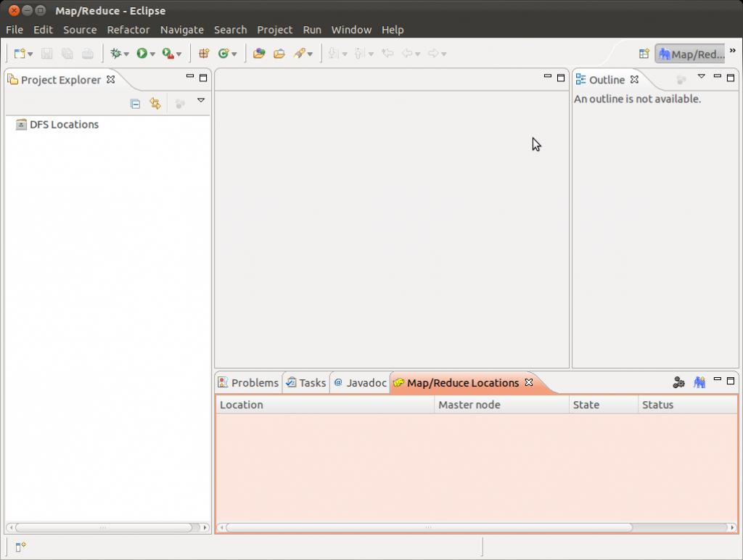Image resolution: width=743 pixels, height=560 pixels.
Task: Click the Master node column header
Action: [502, 405]
